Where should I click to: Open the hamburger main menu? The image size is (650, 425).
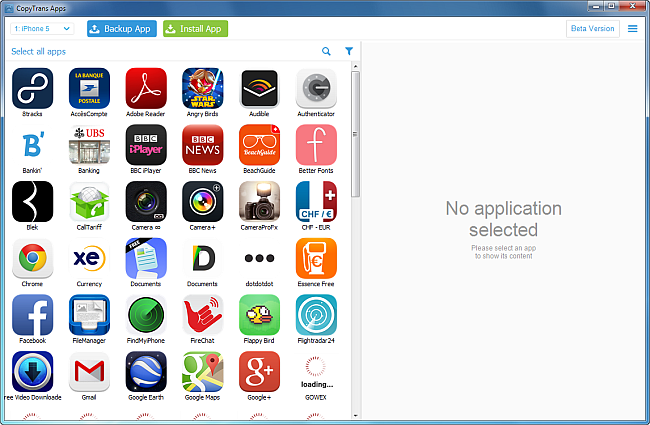pos(633,29)
